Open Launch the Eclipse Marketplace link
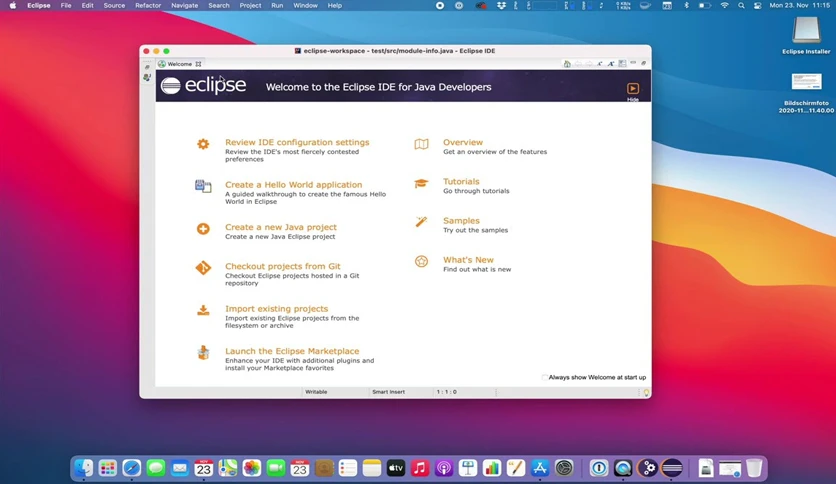The width and height of the screenshot is (836, 484). tap(292, 351)
